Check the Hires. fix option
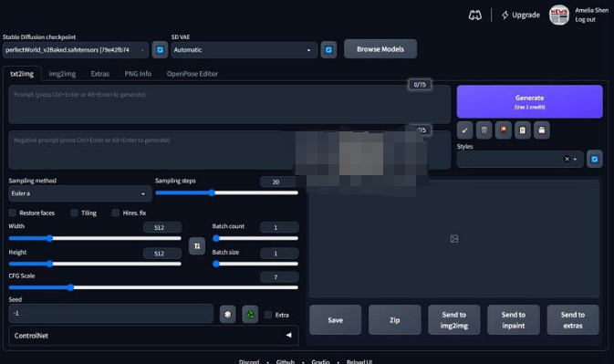 point(116,213)
